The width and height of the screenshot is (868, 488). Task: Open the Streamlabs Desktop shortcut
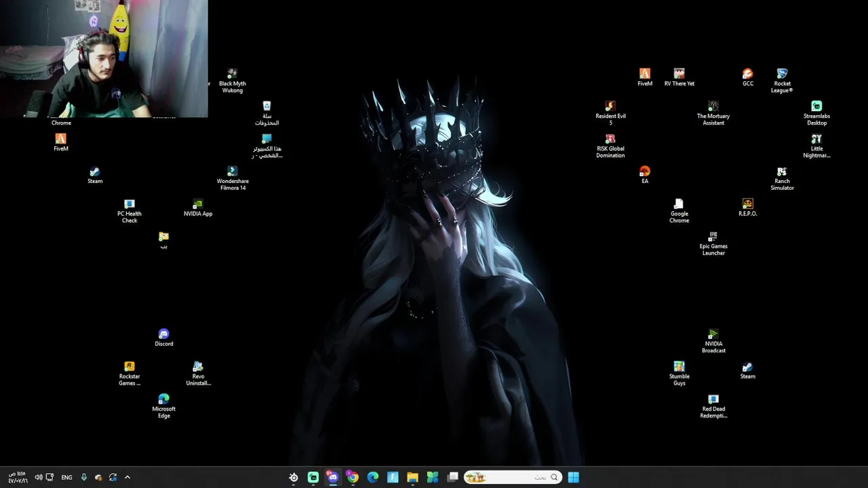(x=816, y=113)
